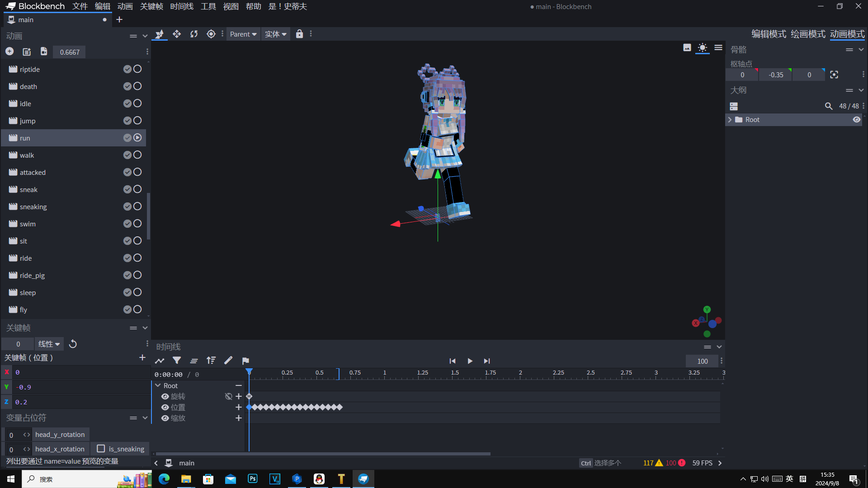Click the timeline flag marker icon
Viewport: 868px width, 488px height.
pos(245,361)
